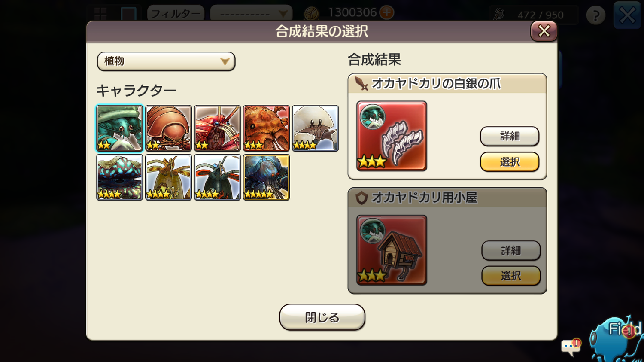Select the green hermit crab two-star character

coord(119,128)
